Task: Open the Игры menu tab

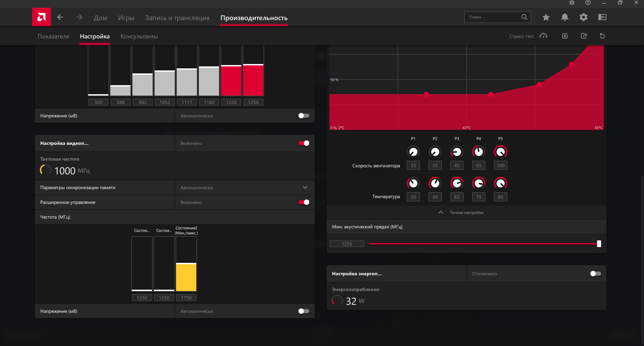Action: [126, 18]
